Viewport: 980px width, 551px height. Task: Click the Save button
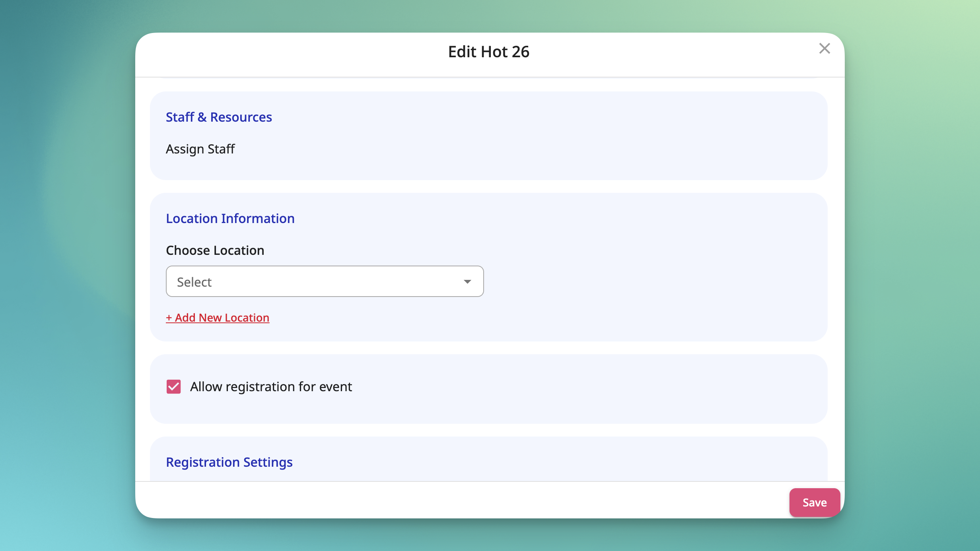tap(815, 502)
